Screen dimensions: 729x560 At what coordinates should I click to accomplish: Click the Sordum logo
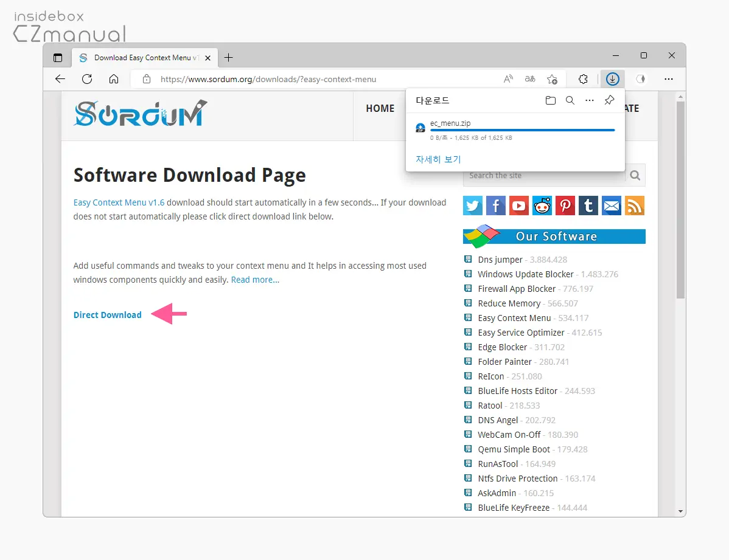[141, 113]
